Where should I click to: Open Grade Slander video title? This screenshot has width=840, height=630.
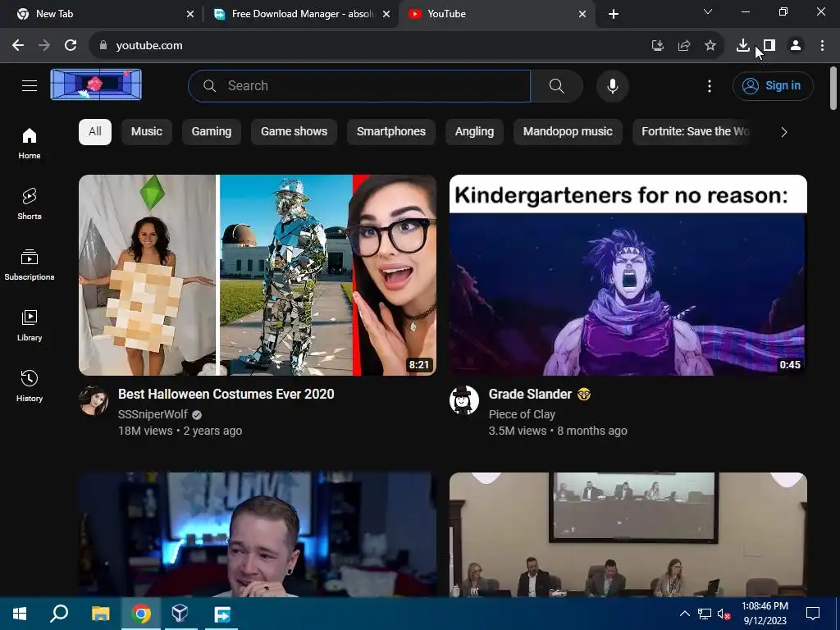pos(540,395)
